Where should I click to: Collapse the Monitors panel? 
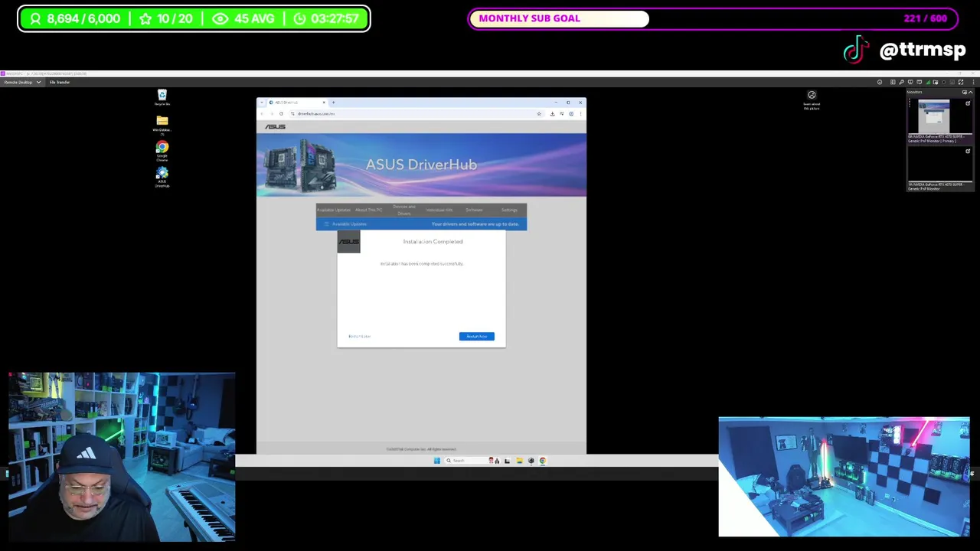click(x=971, y=92)
